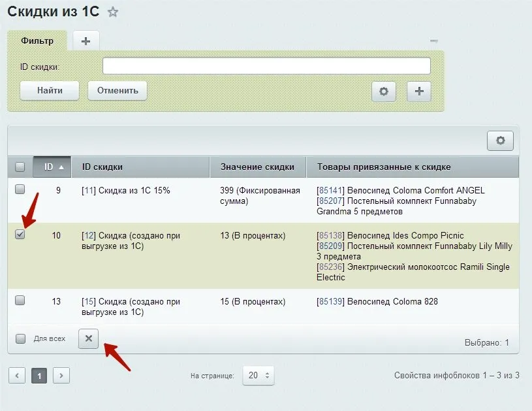Toggle select-all checkbox in table header
532x411 pixels.
[x=20, y=167]
